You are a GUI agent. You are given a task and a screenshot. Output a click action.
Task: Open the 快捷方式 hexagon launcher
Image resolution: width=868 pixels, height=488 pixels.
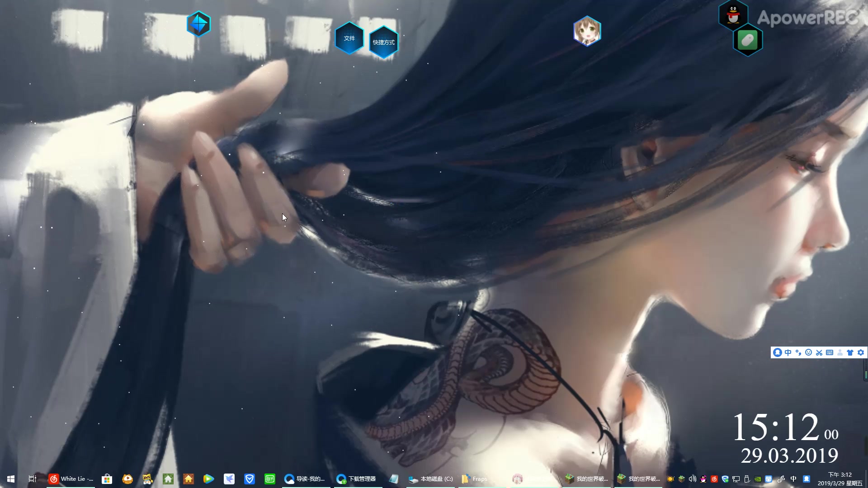(x=383, y=42)
